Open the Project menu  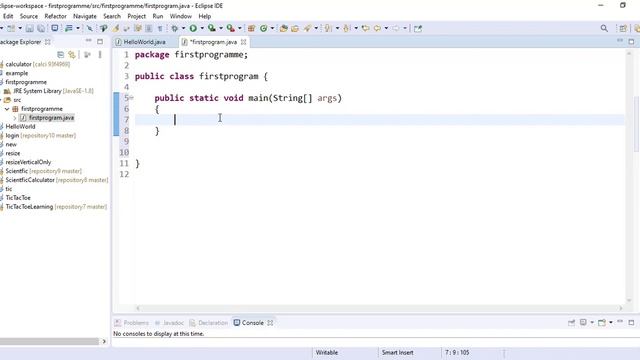point(136,16)
